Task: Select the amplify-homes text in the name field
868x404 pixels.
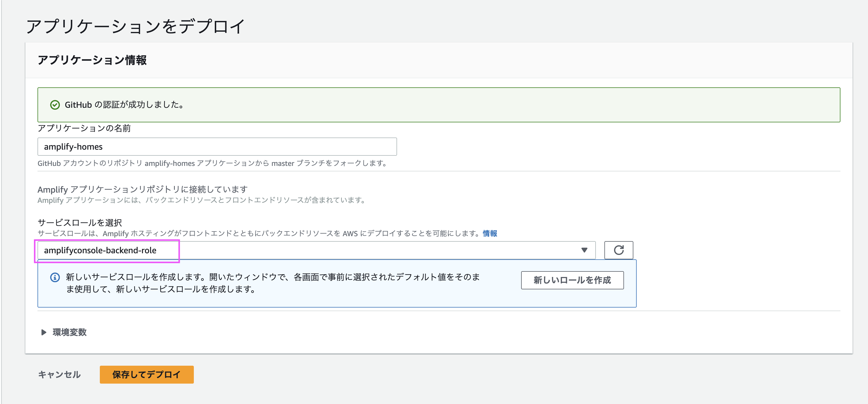Action: tap(73, 146)
